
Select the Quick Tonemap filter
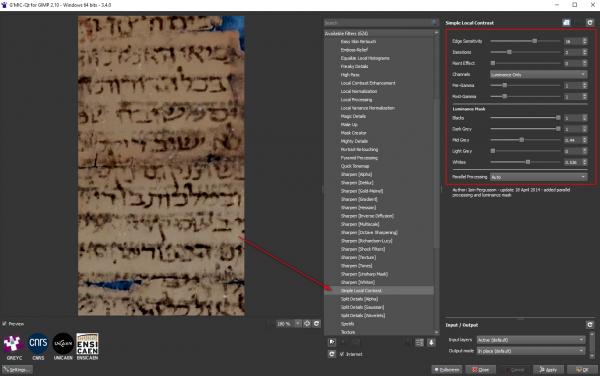coord(355,166)
